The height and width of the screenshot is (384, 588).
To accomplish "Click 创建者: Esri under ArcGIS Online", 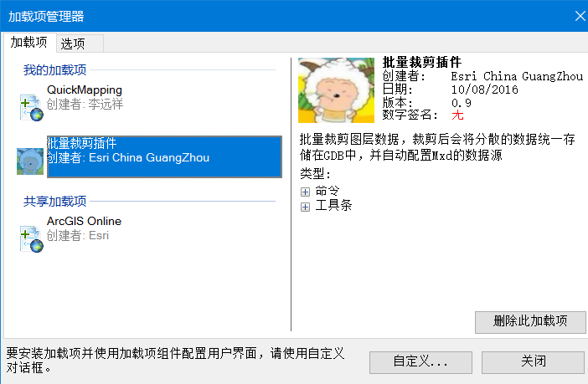I will pos(78,235).
